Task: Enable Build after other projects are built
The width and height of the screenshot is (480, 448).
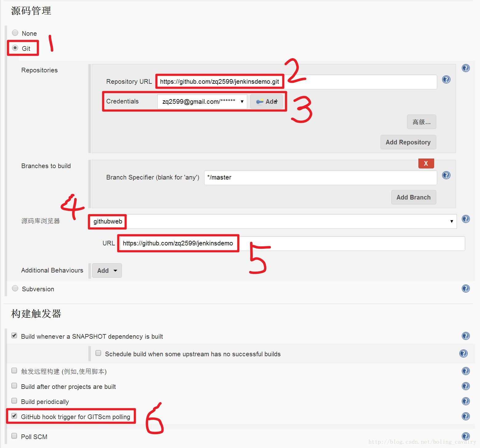Action: click(14, 386)
